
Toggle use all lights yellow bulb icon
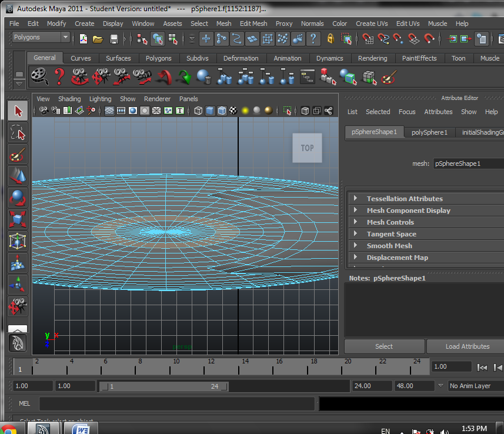(245, 111)
